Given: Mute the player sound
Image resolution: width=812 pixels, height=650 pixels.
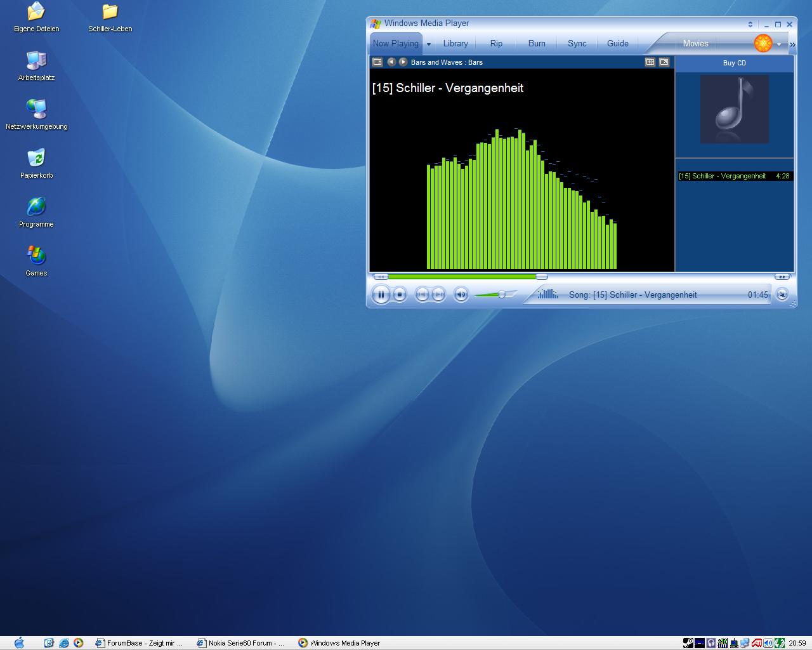Looking at the screenshot, I should pos(461,295).
